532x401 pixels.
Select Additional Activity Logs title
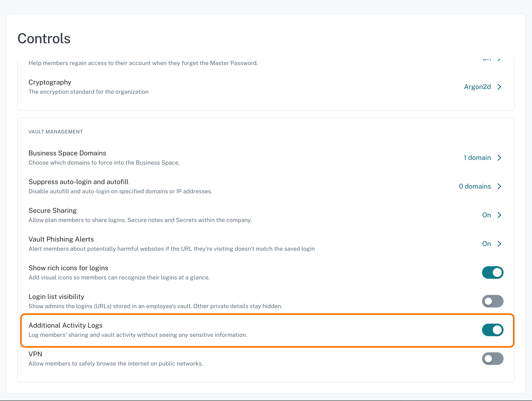[x=65, y=325]
